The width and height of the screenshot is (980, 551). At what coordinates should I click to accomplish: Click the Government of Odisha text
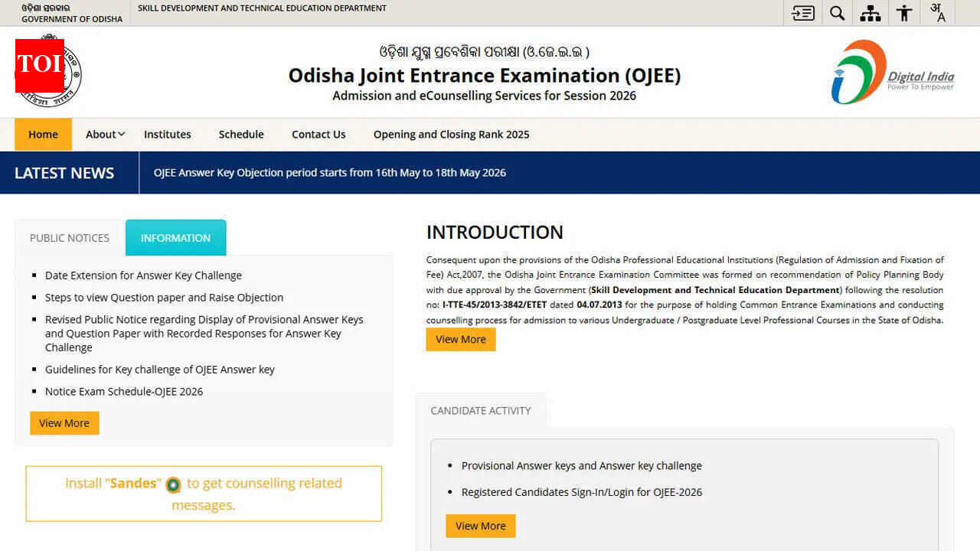[x=72, y=19]
